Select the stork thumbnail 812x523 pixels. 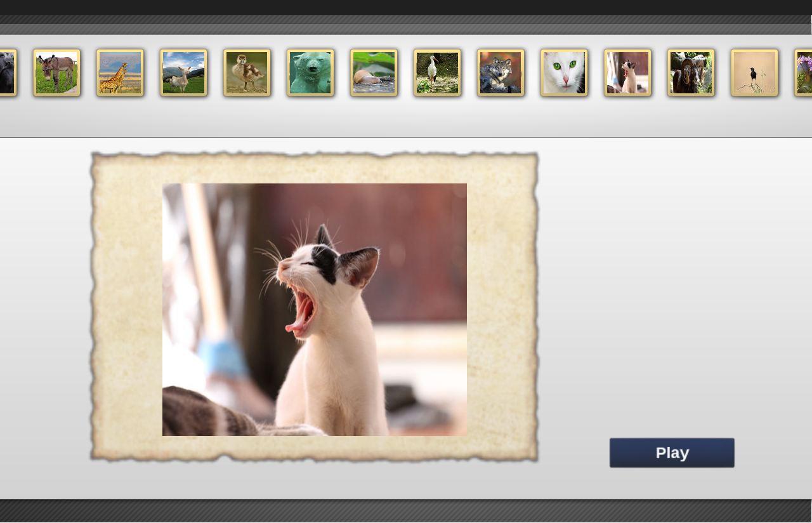[x=437, y=73]
